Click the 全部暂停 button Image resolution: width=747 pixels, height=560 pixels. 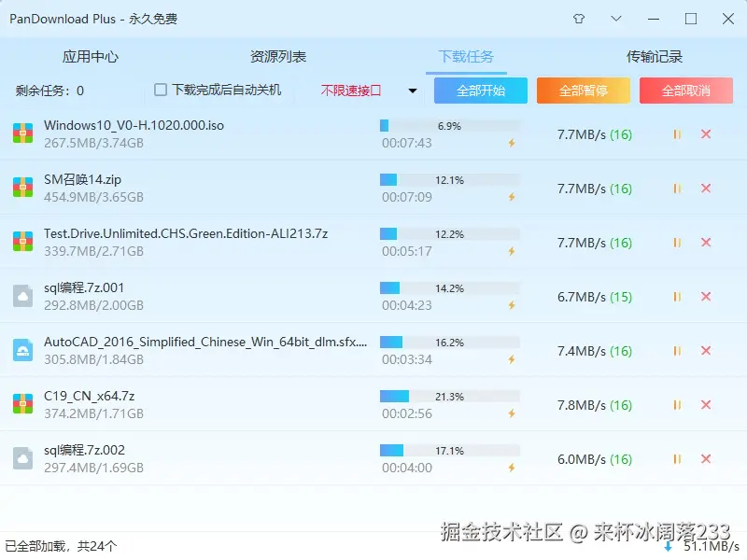pos(583,91)
